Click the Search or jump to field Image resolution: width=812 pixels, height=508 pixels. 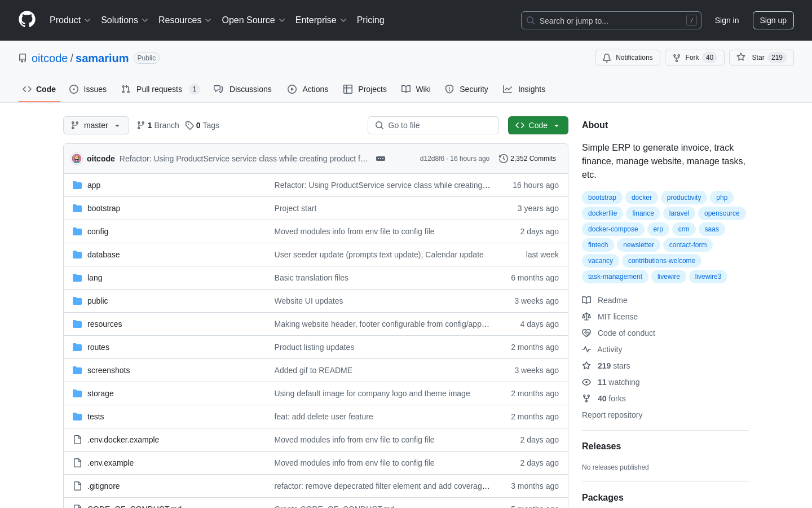(x=611, y=20)
